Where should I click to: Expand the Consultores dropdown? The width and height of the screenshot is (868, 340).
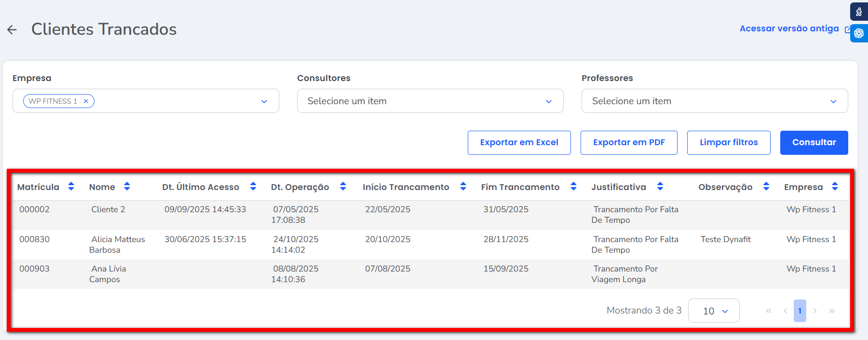point(548,101)
